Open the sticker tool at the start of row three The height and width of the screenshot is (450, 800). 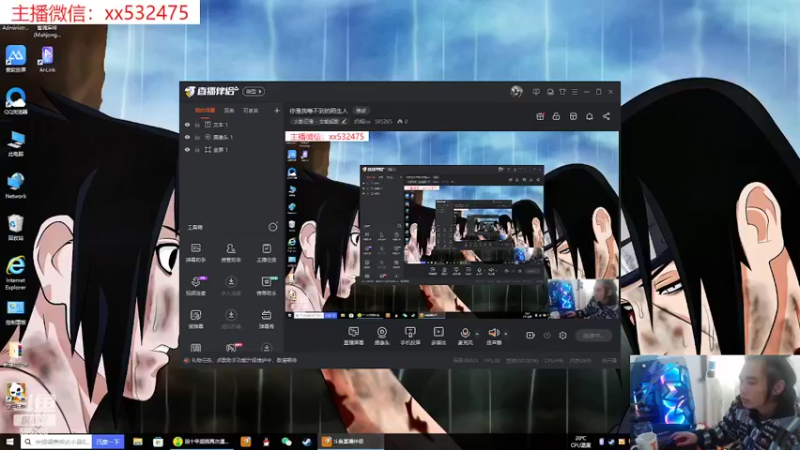tap(195, 319)
